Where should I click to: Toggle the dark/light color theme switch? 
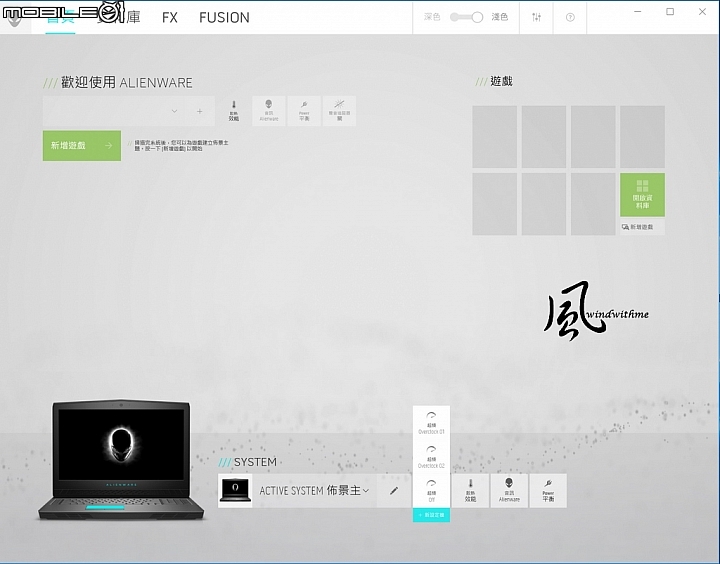466,17
